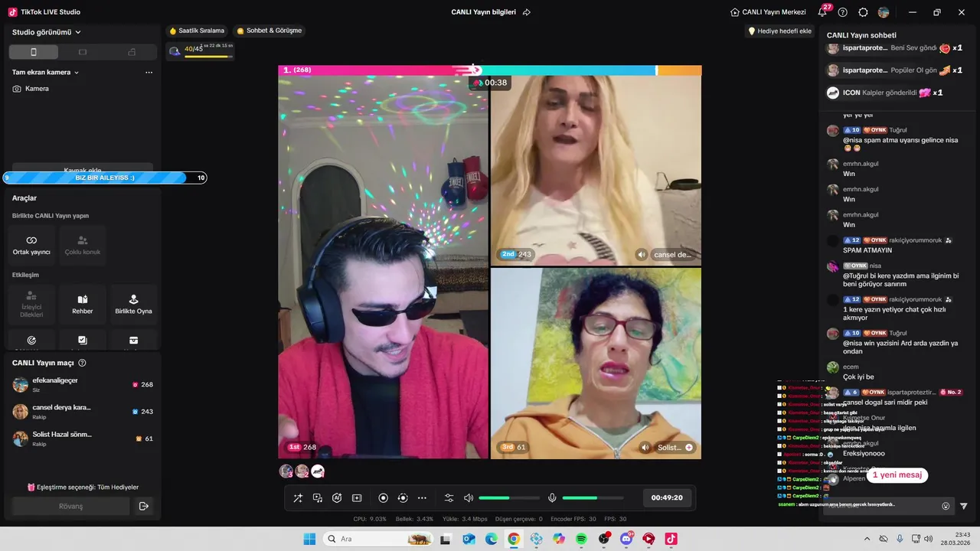Click the dashed-circle replay record icon
The width and height of the screenshot is (980, 551).
[403, 498]
